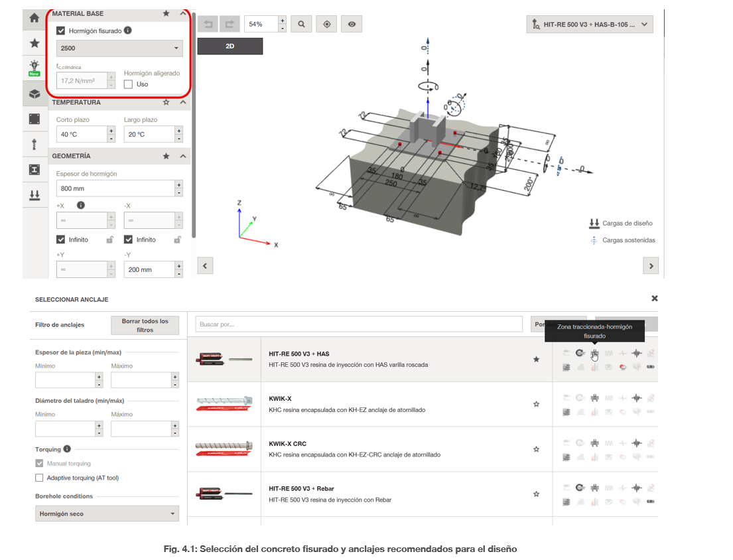Close the Seleccionar Anclaje dialog
The height and width of the screenshot is (560, 733).
(x=655, y=298)
